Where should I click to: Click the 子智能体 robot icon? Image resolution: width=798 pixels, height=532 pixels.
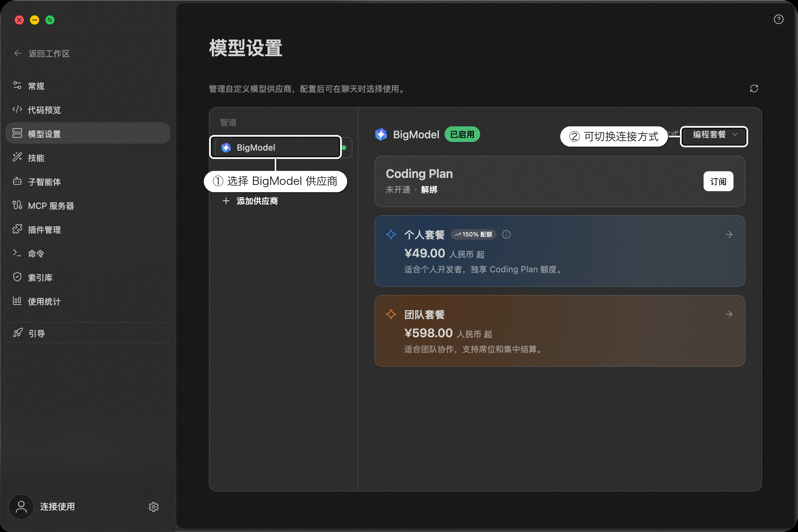coord(17,181)
